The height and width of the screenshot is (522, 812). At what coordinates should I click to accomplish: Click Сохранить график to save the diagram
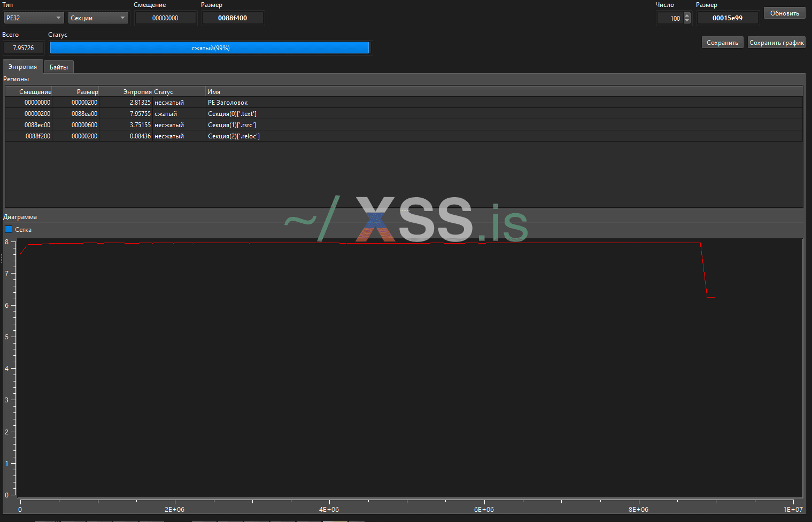pos(777,43)
